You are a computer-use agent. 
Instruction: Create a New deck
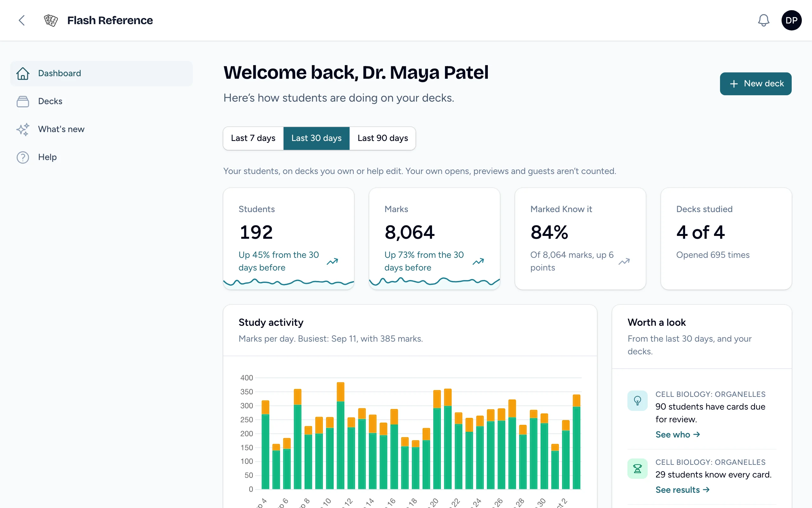756,84
